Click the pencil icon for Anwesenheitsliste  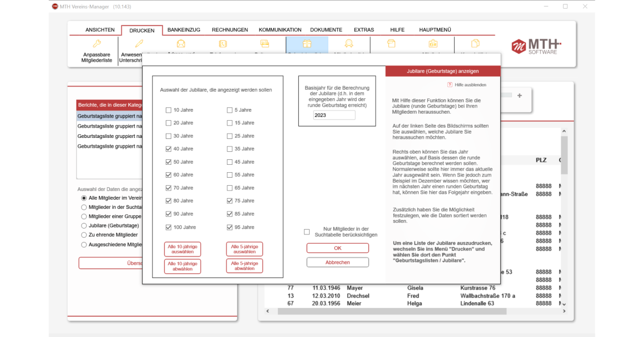coord(139,43)
